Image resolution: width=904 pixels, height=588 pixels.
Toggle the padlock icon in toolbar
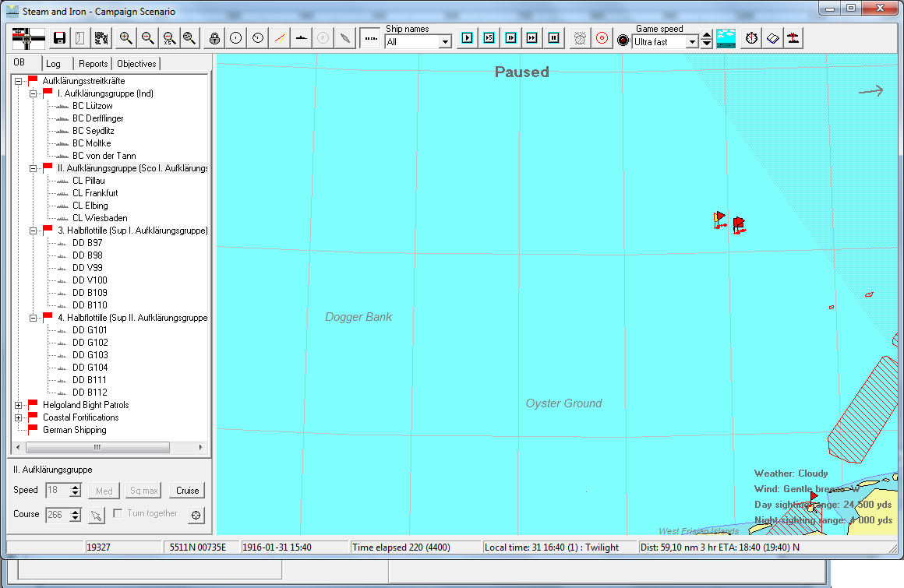point(214,39)
